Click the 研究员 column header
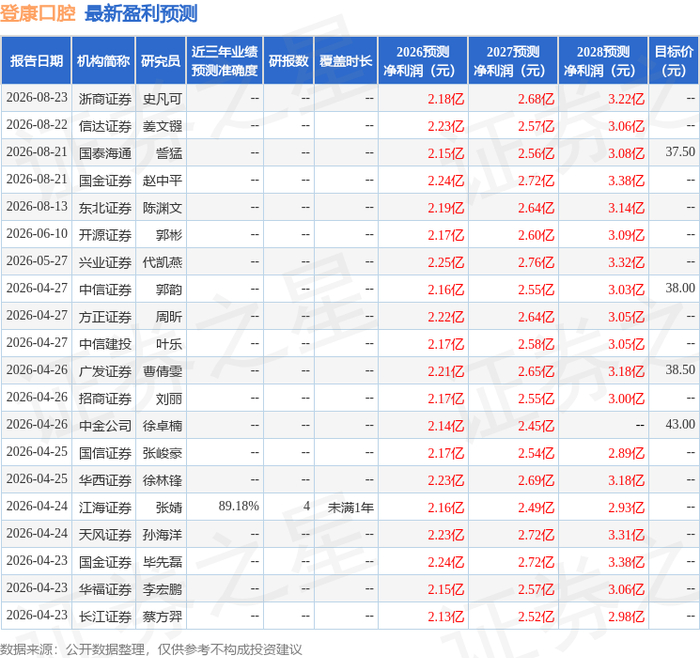Viewport: 700px width, 658px height. (160, 61)
